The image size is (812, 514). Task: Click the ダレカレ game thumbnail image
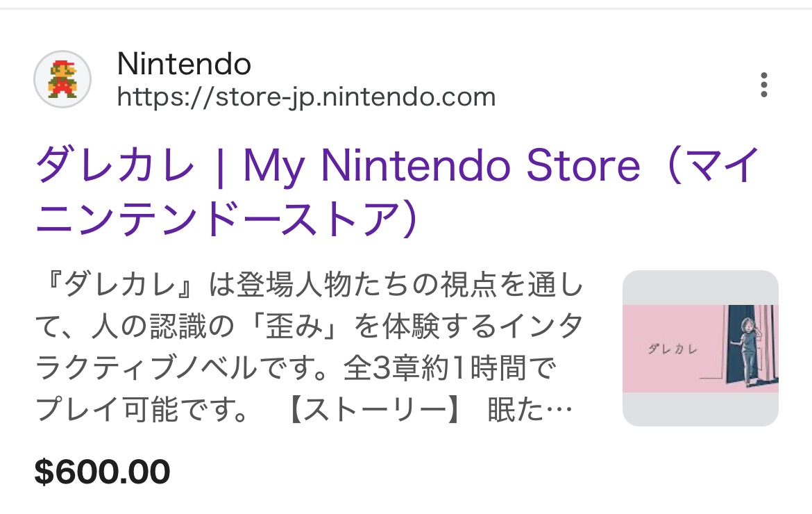(x=700, y=348)
